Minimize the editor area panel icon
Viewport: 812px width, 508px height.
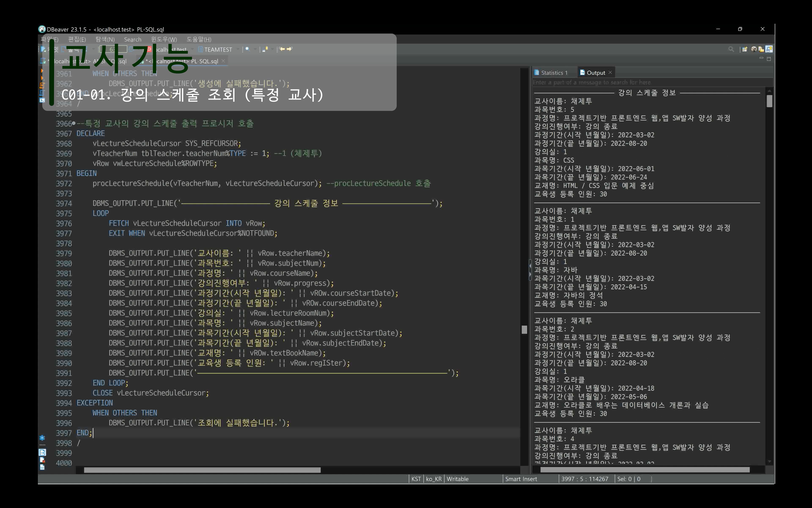click(761, 58)
